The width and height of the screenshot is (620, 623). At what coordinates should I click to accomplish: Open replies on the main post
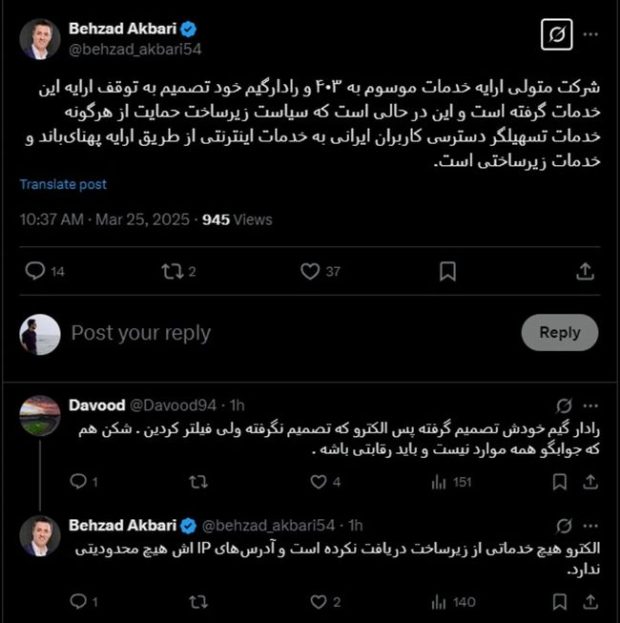34,271
